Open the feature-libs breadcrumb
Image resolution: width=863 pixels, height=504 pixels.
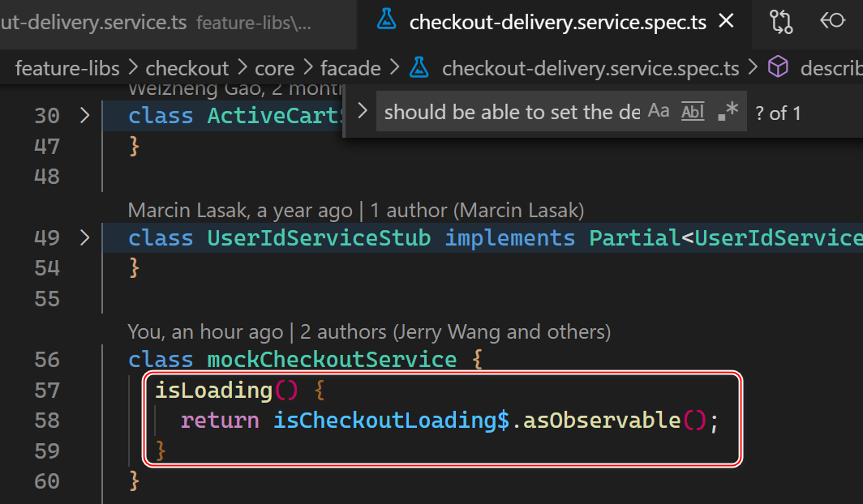point(67,68)
